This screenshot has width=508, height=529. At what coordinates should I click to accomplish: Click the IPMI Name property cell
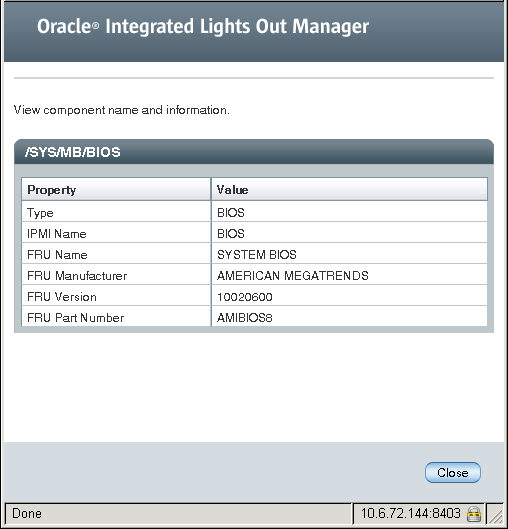point(116,233)
